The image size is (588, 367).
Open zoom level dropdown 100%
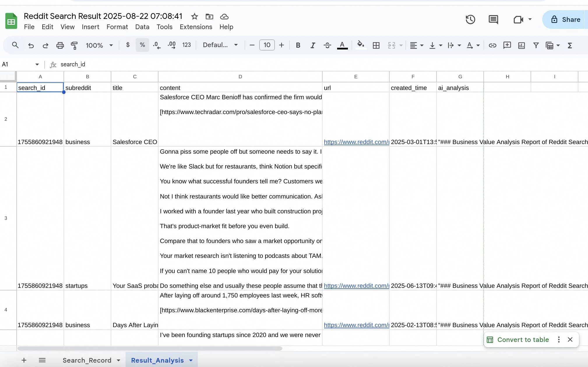pyautogui.click(x=99, y=45)
